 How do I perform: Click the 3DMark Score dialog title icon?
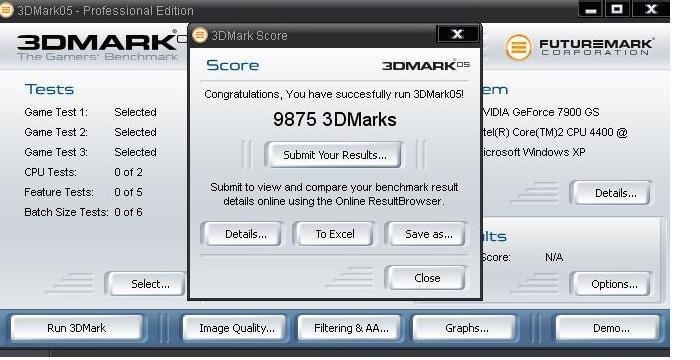point(200,35)
